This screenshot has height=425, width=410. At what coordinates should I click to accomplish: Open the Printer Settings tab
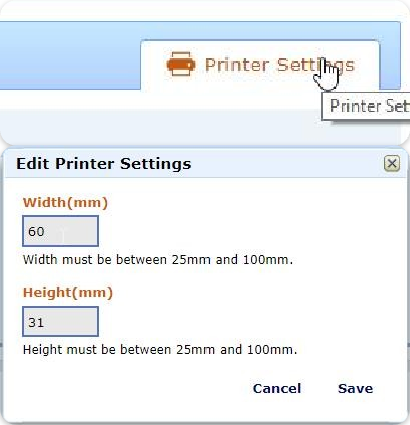[x=260, y=65]
